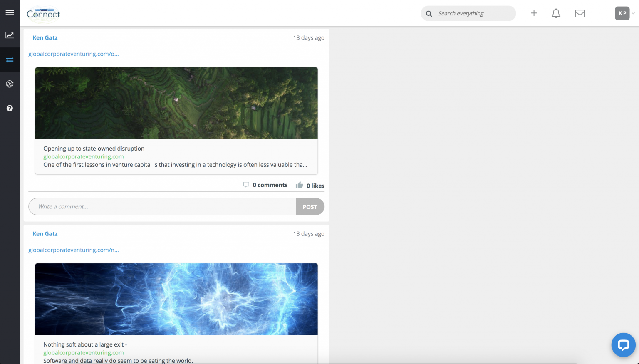Click the plus icon to create new
The width and height of the screenshot is (639, 364).
tap(534, 13)
